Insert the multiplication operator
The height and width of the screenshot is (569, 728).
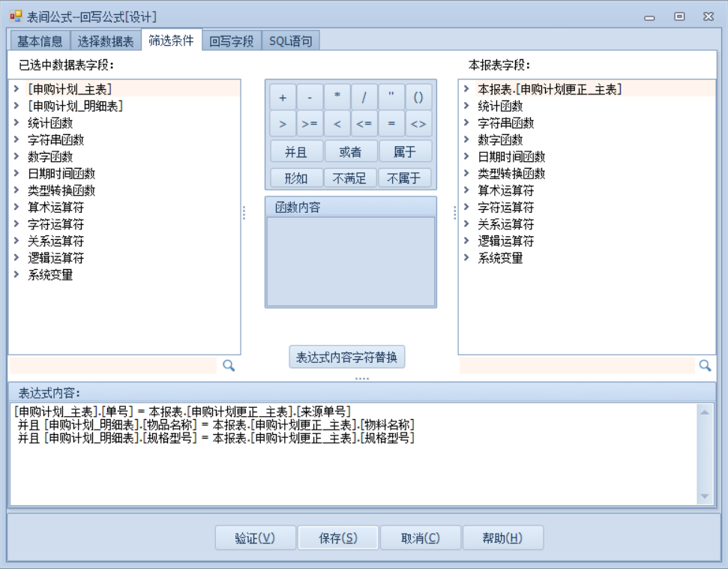pyautogui.click(x=337, y=97)
